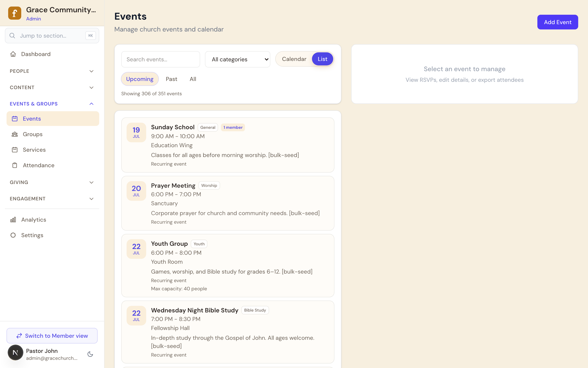Click the Events calendar icon in sidebar

point(15,119)
